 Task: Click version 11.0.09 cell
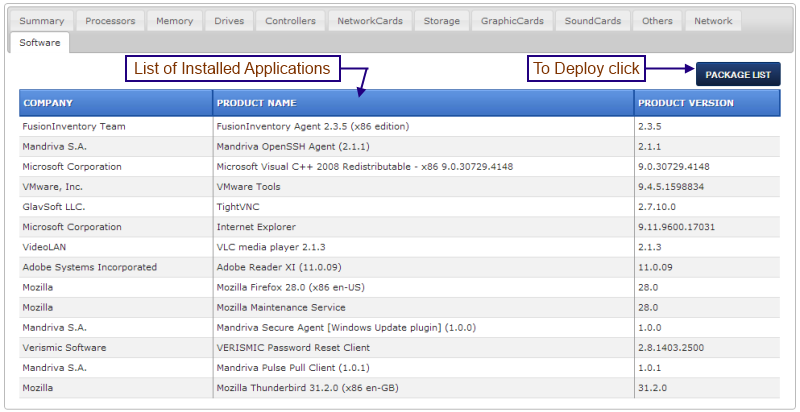click(707, 268)
